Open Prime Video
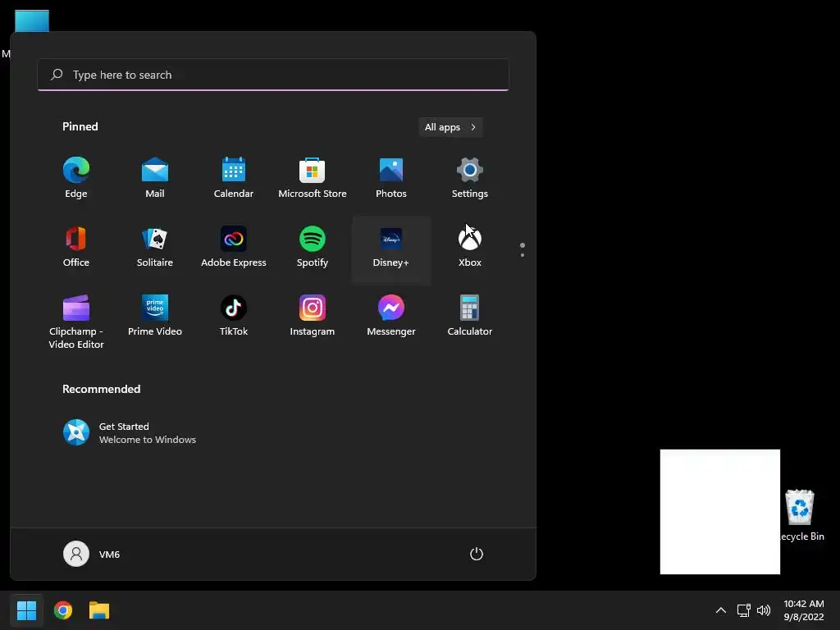The image size is (840, 630). pyautogui.click(x=155, y=316)
